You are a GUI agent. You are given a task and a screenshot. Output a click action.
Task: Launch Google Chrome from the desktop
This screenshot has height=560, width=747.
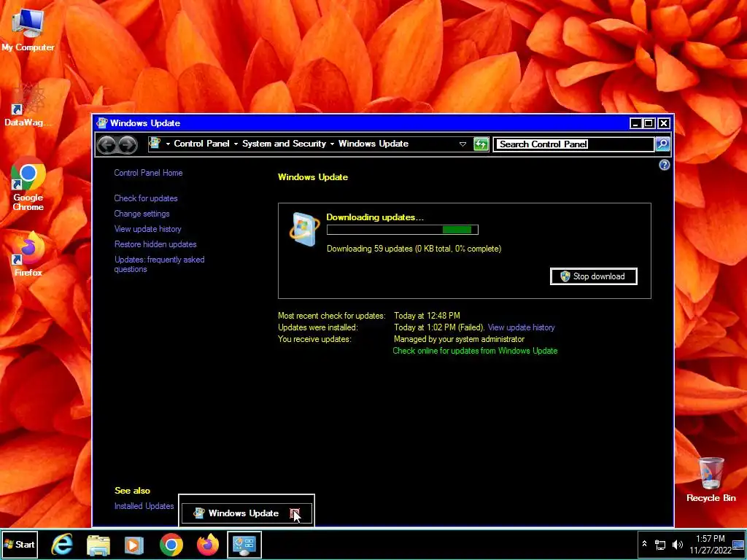coord(28,183)
